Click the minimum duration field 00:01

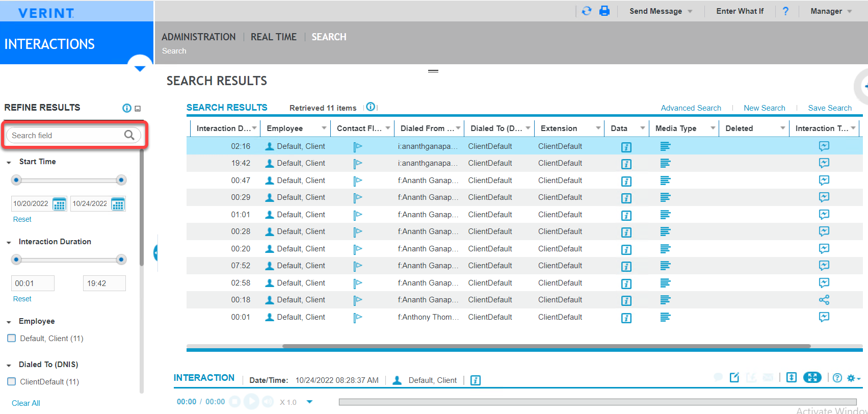pyautogui.click(x=33, y=283)
